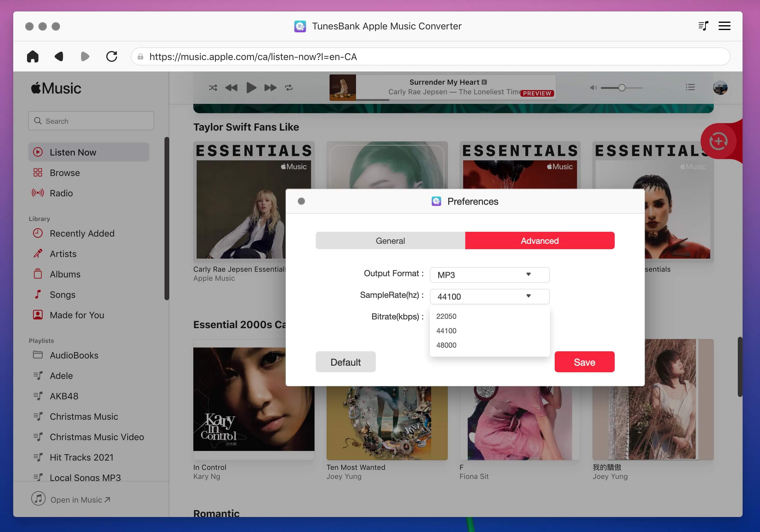Close the Preferences dialog

[x=301, y=201]
